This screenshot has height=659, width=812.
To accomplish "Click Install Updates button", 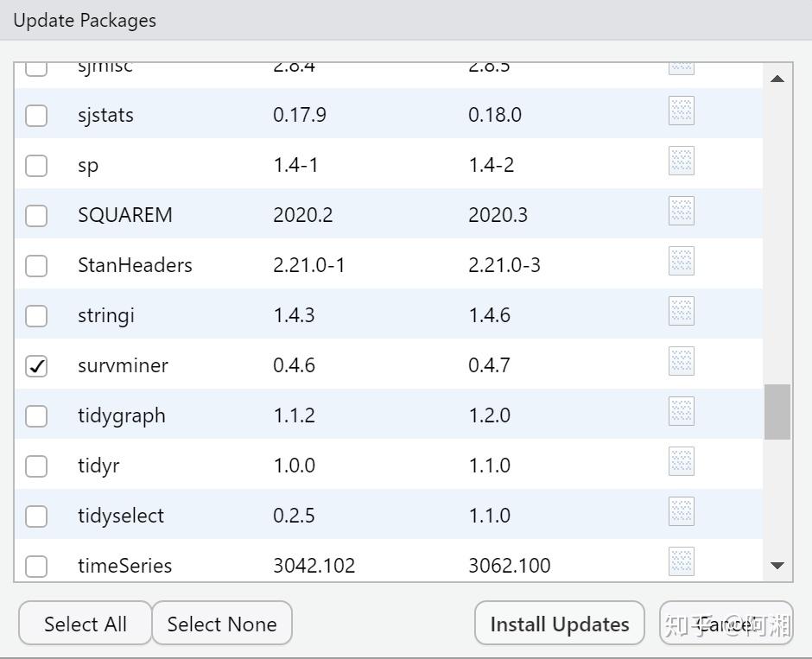I will tap(559, 624).
